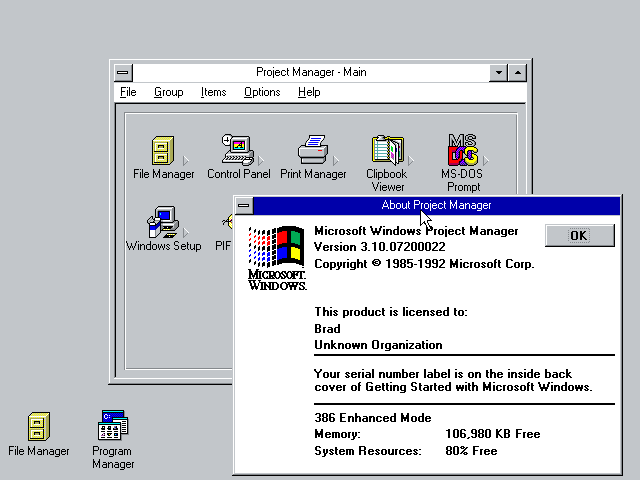Click the arrow beside Control Panel icon
The height and width of the screenshot is (480, 640).
pos(261,160)
